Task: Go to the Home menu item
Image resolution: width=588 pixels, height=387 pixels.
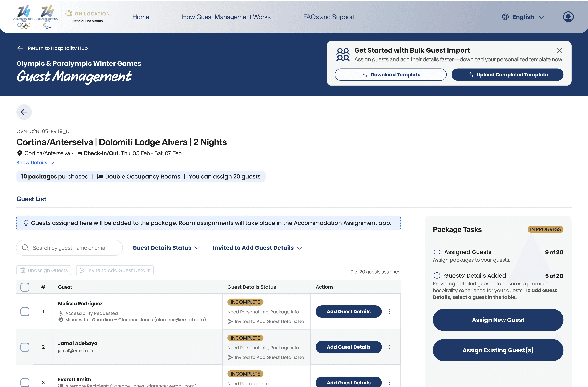Action: pyautogui.click(x=141, y=17)
